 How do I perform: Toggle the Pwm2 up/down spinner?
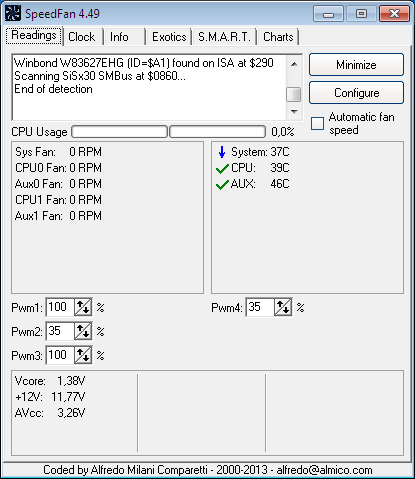83,331
